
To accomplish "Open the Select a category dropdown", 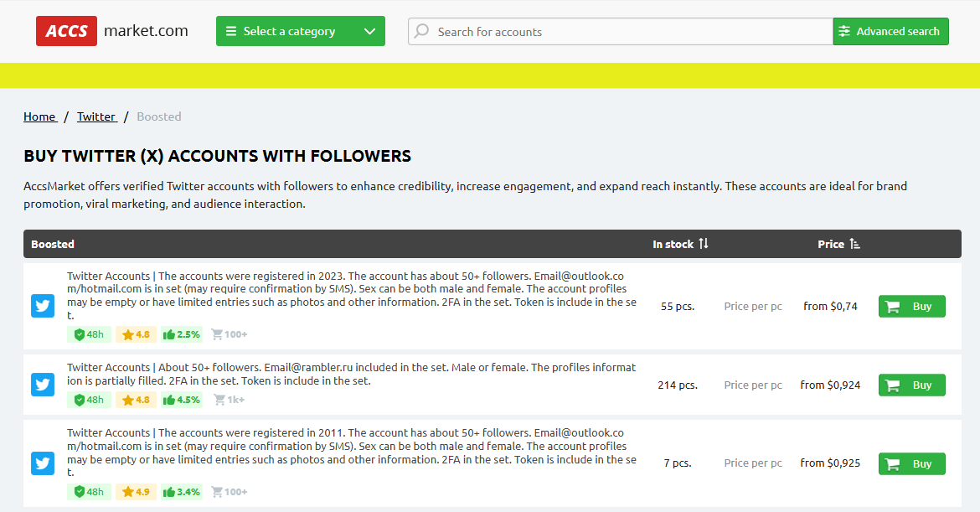I will click(301, 31).
